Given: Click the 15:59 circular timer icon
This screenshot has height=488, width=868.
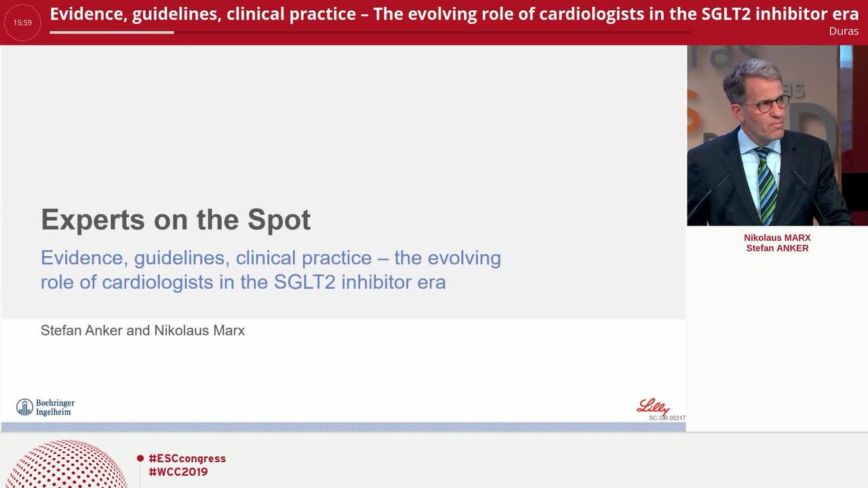Looking at the screenshot, I should [x=22, y=22].
